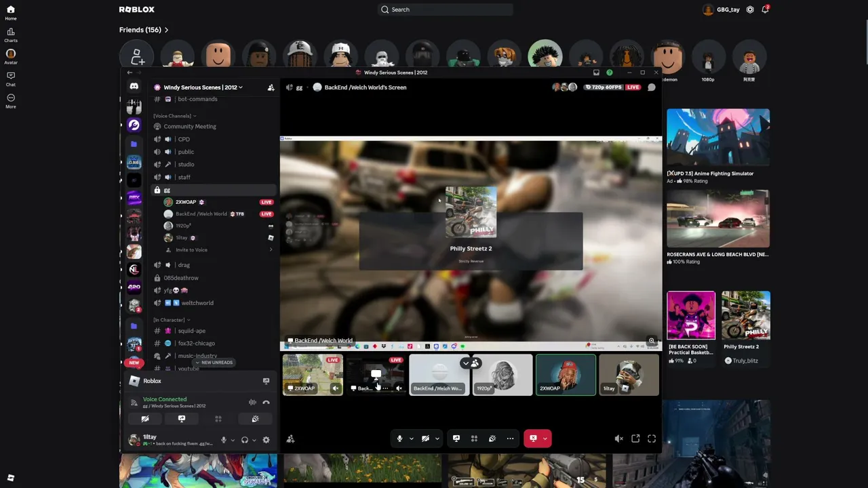Image resolution: width=868 pixels, height=488 pixels.
Task: Toggle microphone in user panel
Action: click(223, 440)
